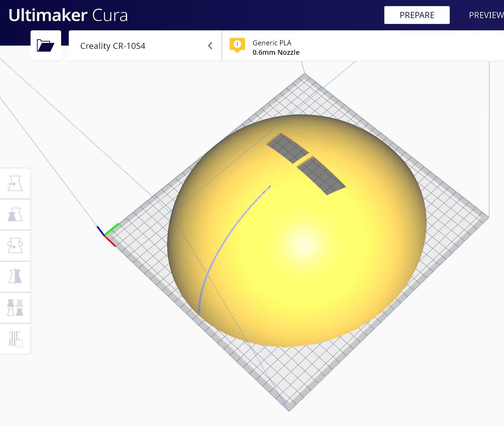The width and height of the screenshot is (504, 426).
Task: Click the yellow extruder 1 icon
Action: tap(237, 45)
